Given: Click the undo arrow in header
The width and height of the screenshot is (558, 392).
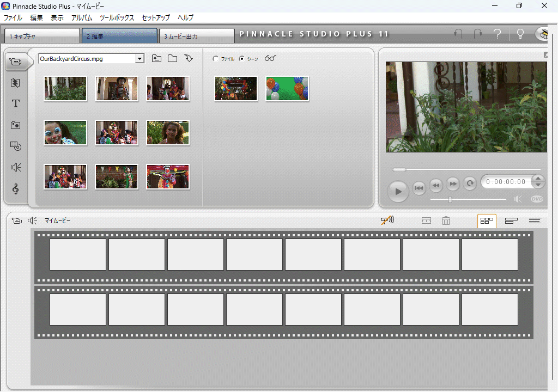Looking at the screenshot, I should [458, 34].
